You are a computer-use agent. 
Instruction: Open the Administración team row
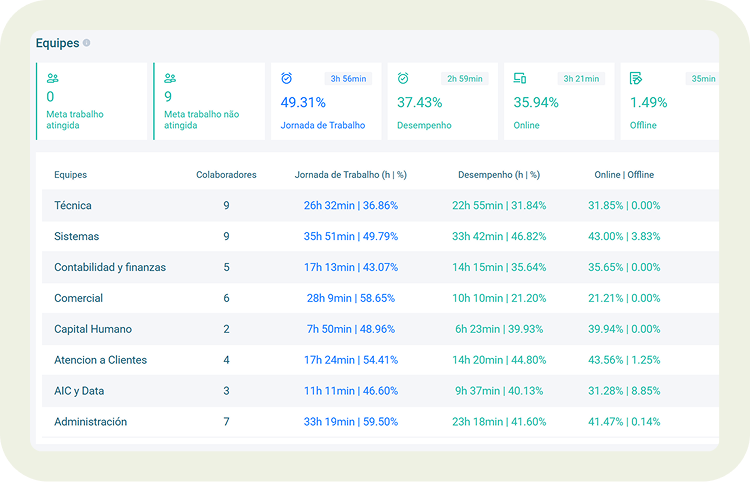90,422
